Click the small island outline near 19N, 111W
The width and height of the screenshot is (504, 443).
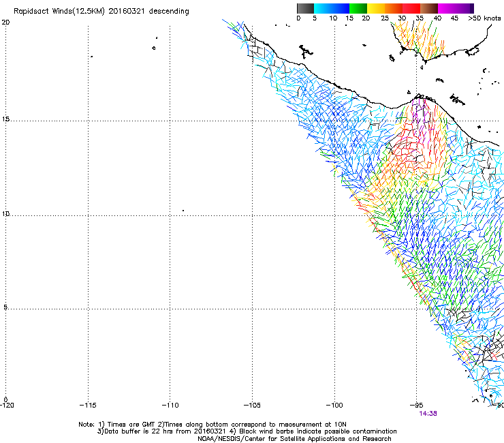154,48
